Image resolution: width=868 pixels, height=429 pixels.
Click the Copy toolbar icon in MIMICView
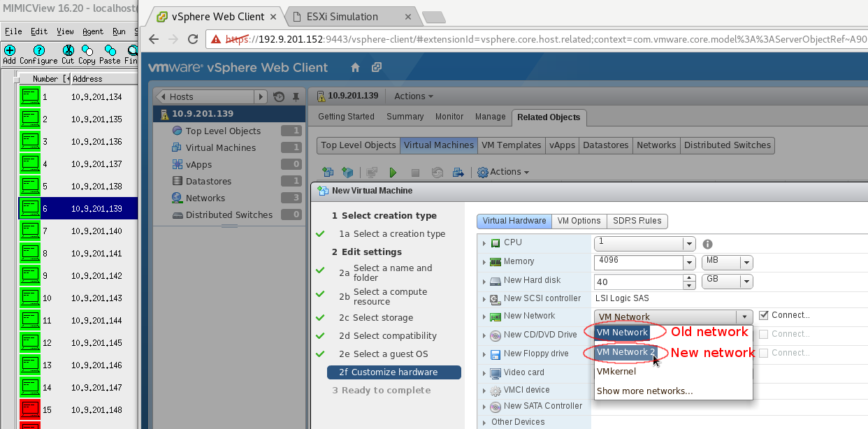coord(87,50)
